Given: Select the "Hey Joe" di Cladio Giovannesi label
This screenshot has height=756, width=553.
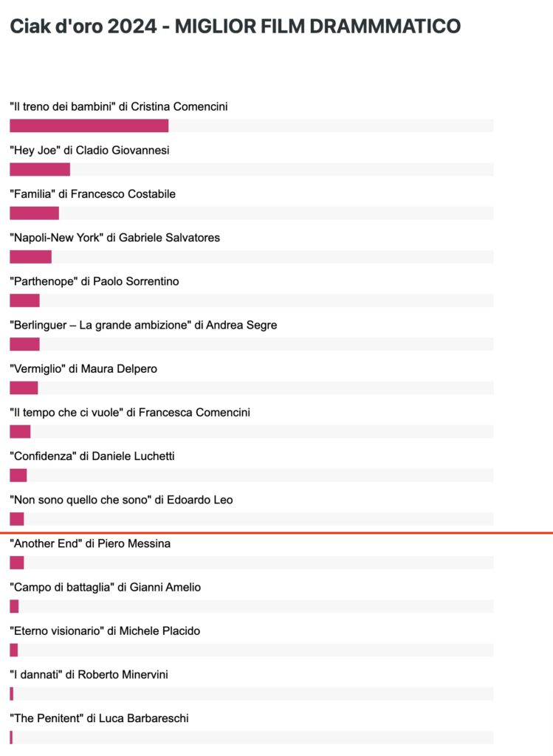Looking at the screenshot, I should [89, 150].
